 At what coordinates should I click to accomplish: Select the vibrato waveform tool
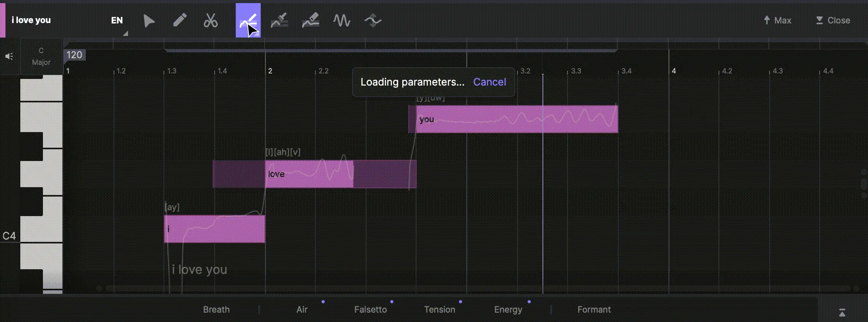pos(342,20)
